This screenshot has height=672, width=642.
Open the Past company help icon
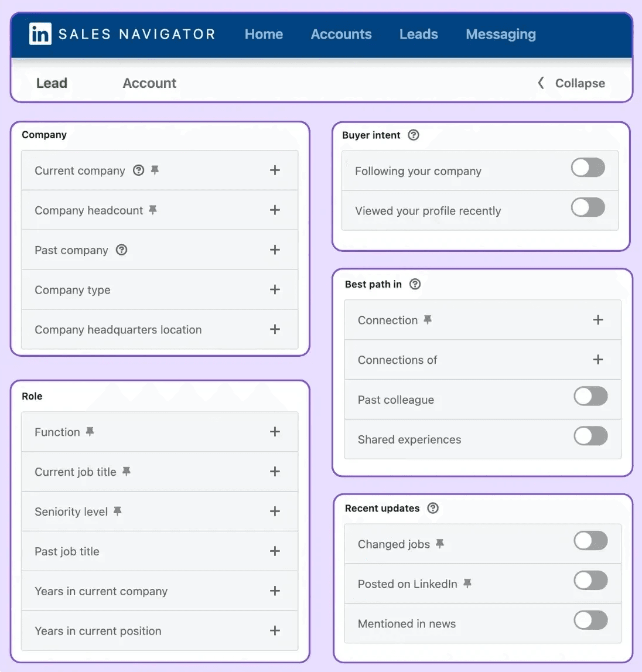pos(121,250)
